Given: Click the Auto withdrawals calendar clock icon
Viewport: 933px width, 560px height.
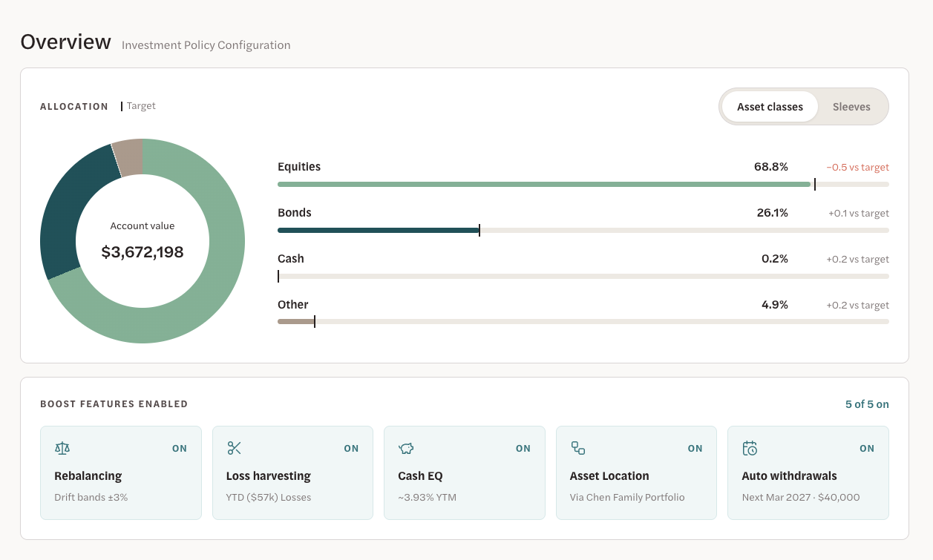Looking at the screenshot, I should coord(750,448).
